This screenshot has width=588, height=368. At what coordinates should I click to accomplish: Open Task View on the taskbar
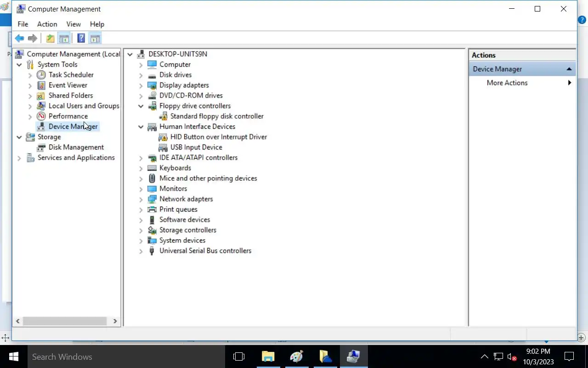[239, 356]
